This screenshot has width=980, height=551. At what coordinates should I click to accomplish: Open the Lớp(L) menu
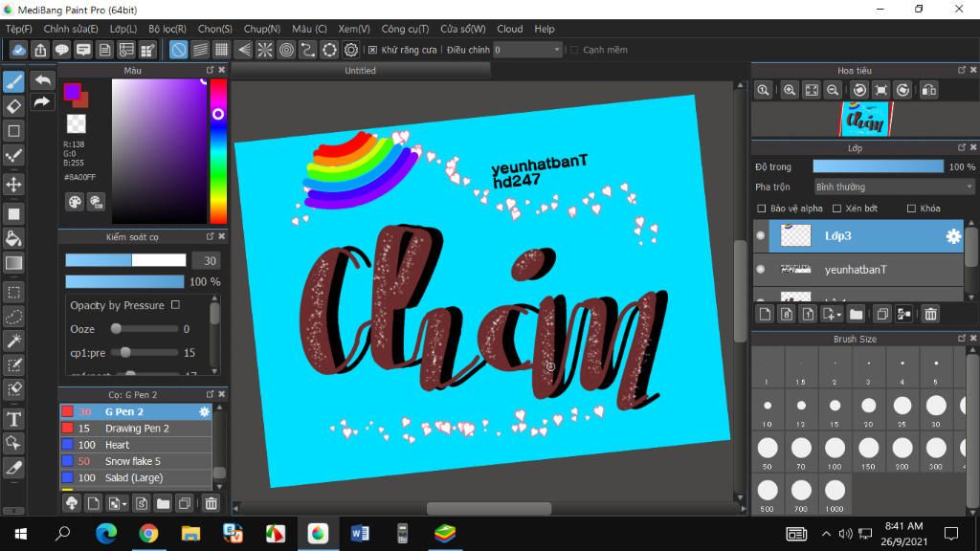tap(123, 29)
